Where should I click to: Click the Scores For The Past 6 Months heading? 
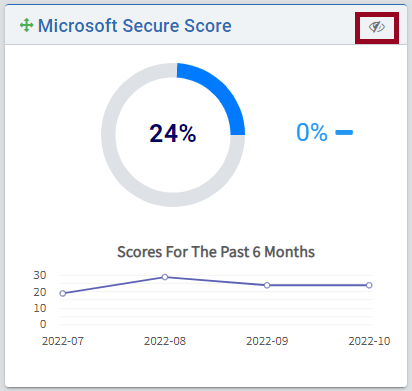pos(216,252)
